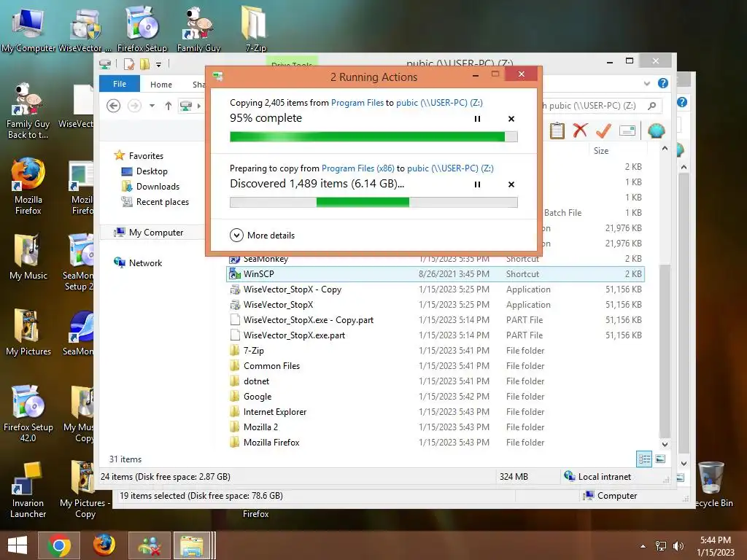Viewport: 747px width, 560px height.
Task: Launch Google Chrome from taskbar
Action: click(x=59, y=545)
